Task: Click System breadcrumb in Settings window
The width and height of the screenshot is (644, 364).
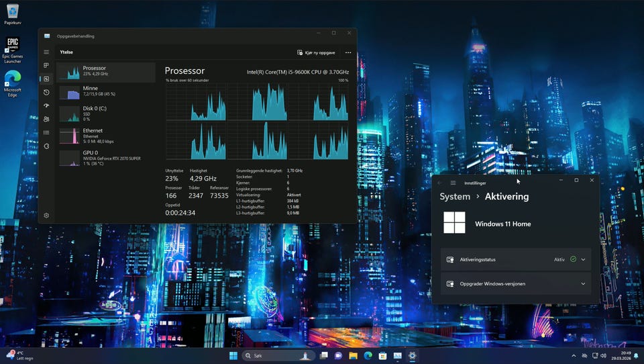Action: [455, 197]
